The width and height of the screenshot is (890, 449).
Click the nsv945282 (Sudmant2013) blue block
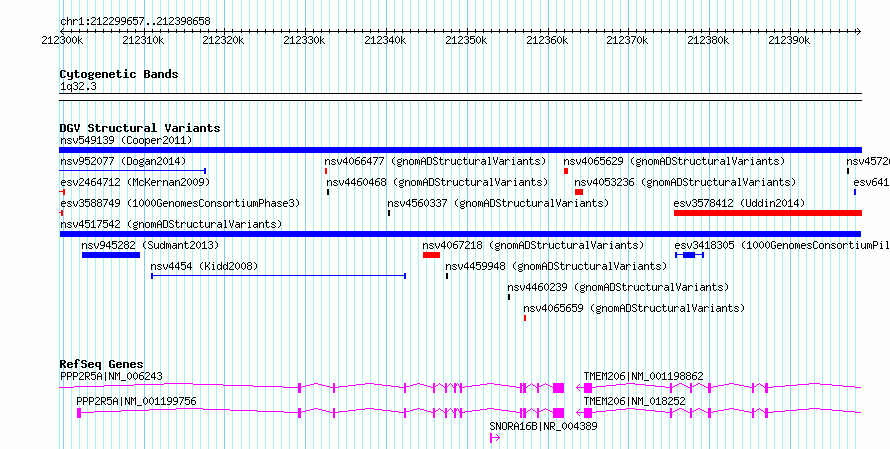tap(111, 255)
